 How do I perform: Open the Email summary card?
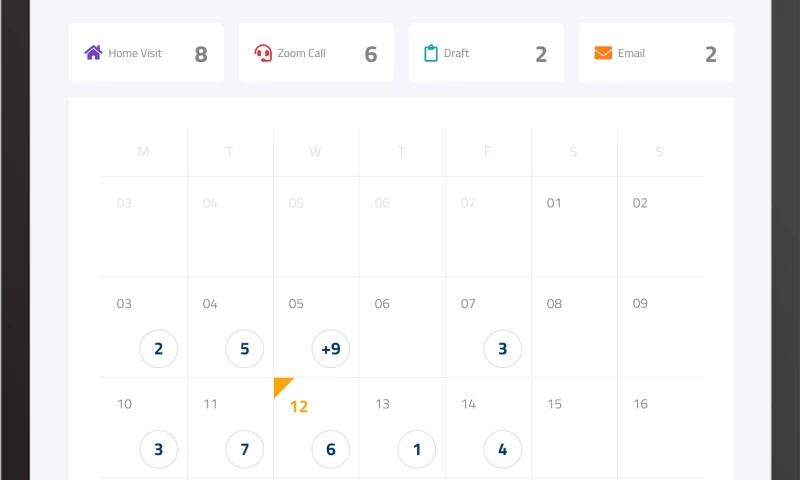coord(656,53)
